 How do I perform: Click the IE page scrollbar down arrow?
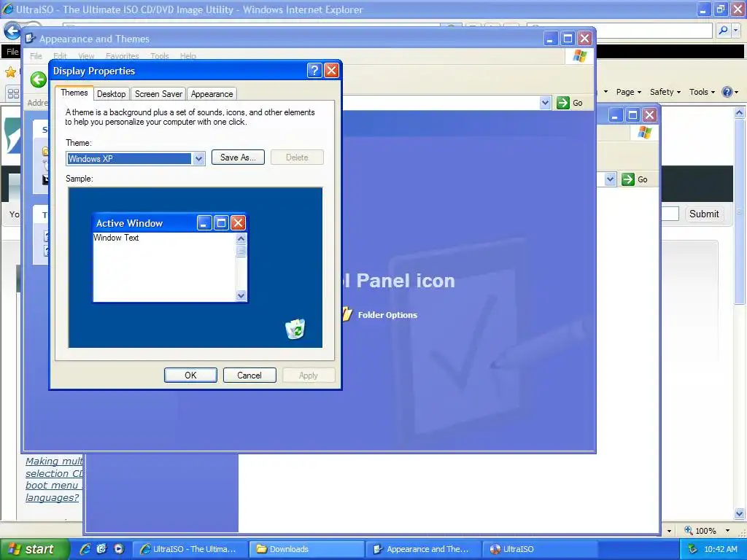740,513
